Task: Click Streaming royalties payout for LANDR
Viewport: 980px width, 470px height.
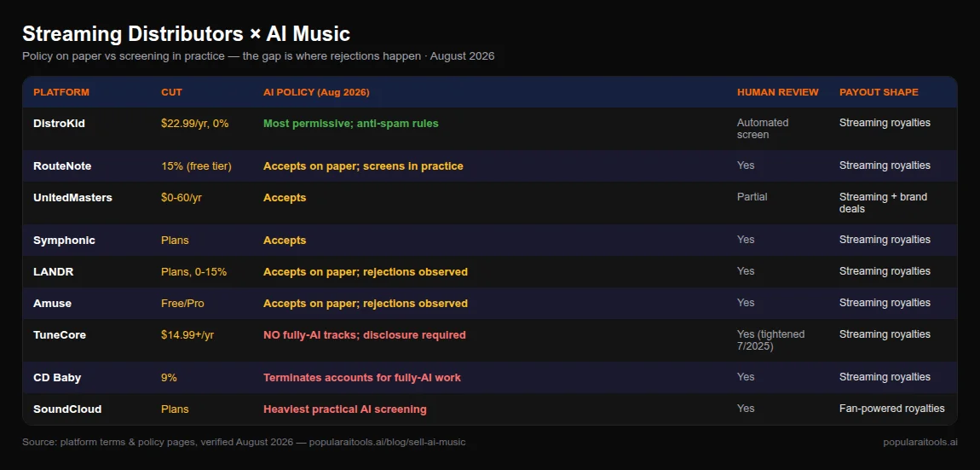Action: (x=885, y=271)
